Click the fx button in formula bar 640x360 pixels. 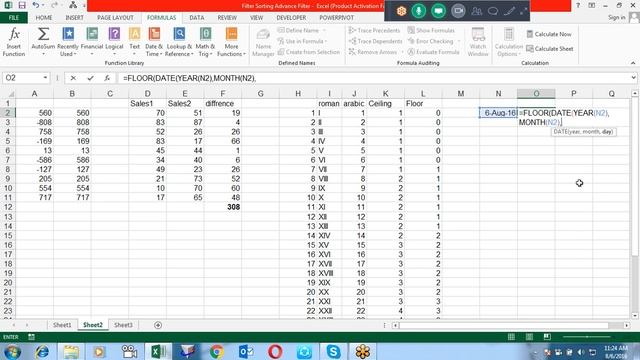click(x=107, y=78)
